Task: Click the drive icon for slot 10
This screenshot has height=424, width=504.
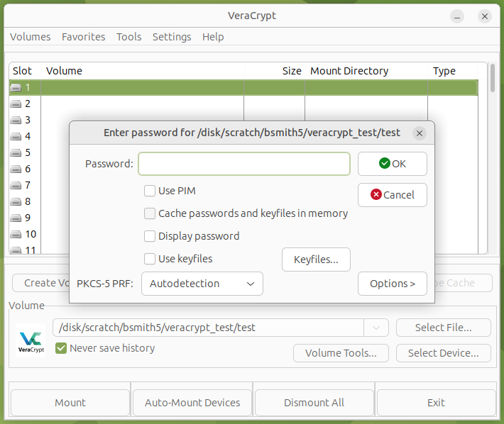Action: [x=16, y=234]
